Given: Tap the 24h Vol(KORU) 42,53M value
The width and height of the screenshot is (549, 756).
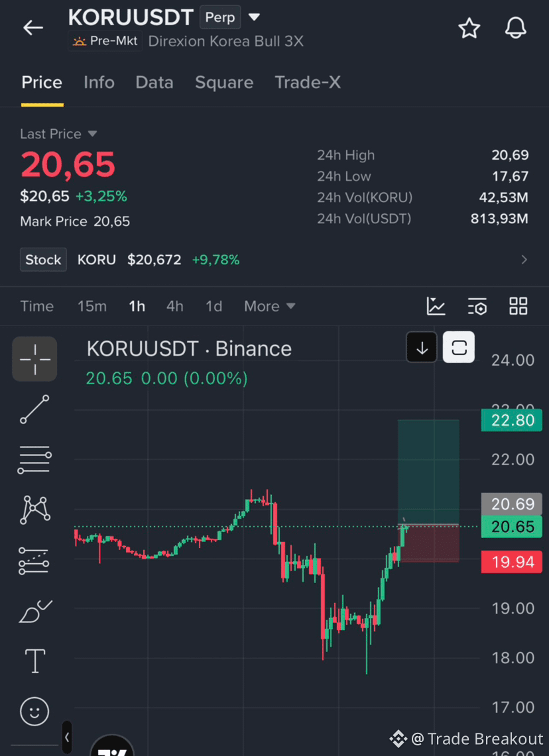Looking at the screenshot, I should pos(504,197).
